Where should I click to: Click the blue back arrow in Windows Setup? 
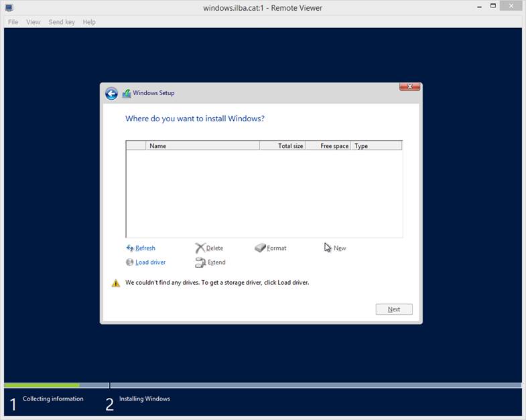point(111,94)
